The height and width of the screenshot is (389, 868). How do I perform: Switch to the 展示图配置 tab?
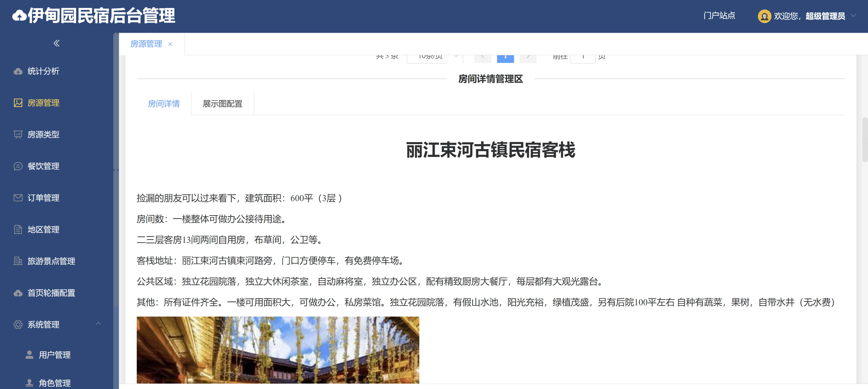coord(222,104)
